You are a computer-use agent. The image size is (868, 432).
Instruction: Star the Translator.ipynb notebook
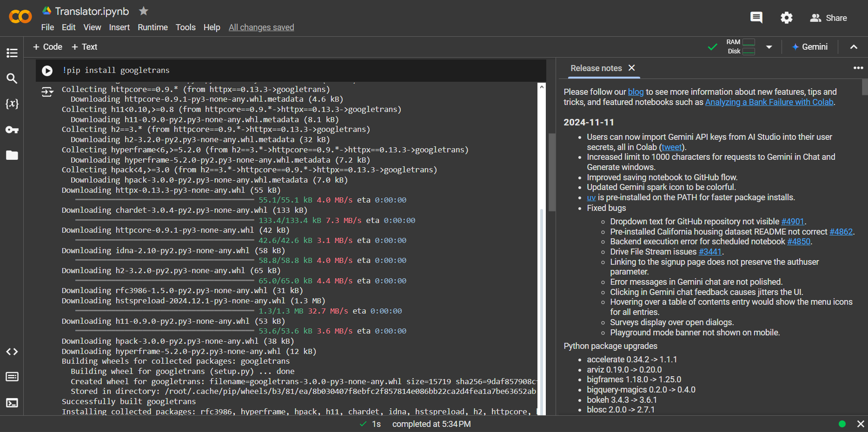pos(144,11)
